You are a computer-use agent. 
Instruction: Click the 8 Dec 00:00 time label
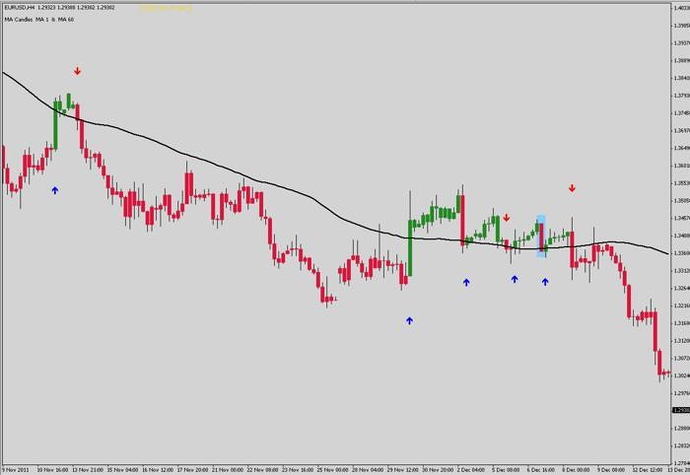(576, 469)
